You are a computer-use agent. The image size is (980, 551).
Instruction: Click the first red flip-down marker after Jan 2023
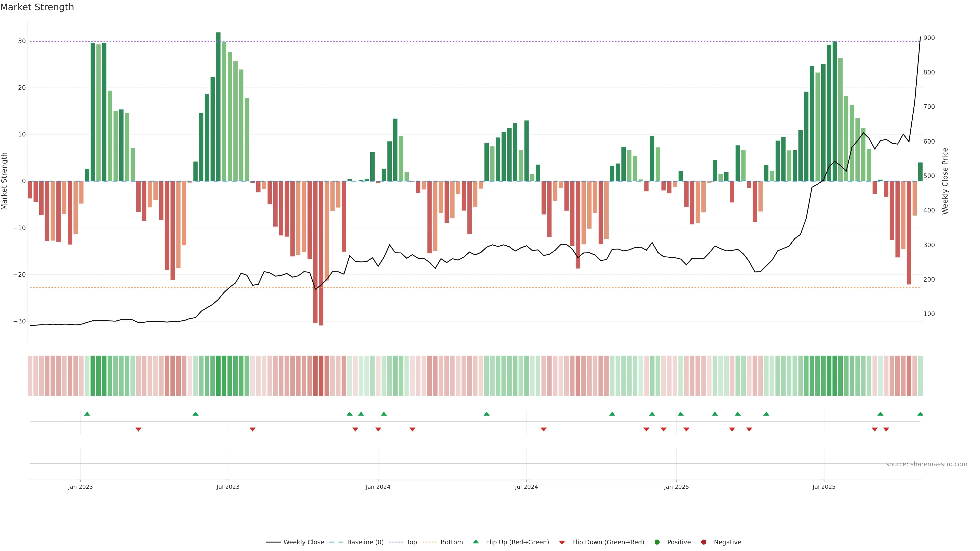click(x=139, y=429)
